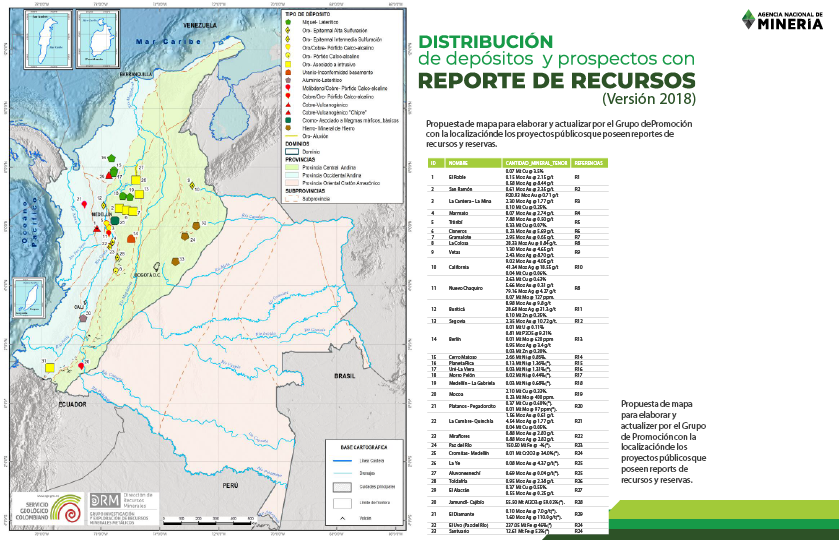Click La Cantera - La Mina in table

tap(469, 201)
